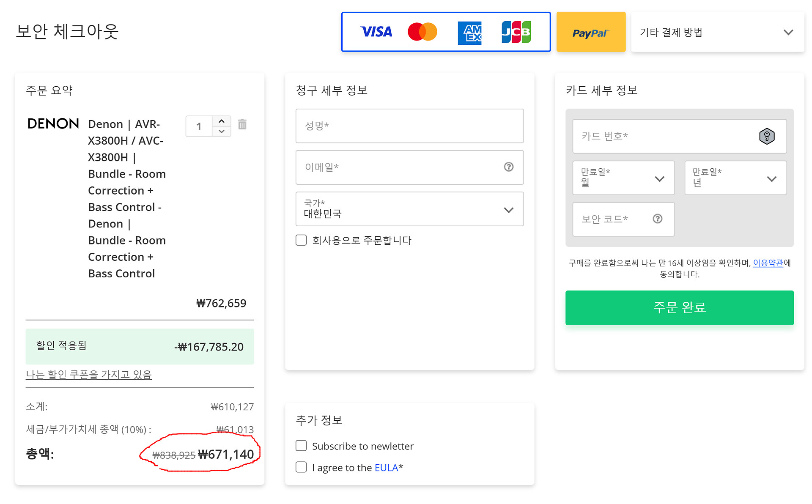Delete item with trash icon
Viewport: 812px width, 504px height.
tap(242, 124)
